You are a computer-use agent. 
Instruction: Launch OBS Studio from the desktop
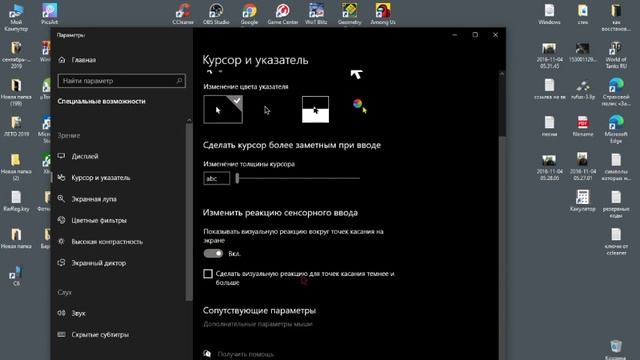216,14
